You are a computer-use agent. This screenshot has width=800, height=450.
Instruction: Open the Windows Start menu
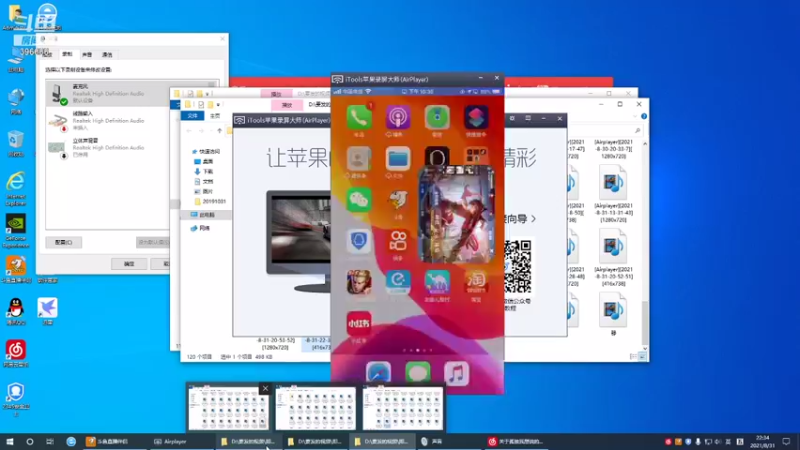tap(10, 441)
